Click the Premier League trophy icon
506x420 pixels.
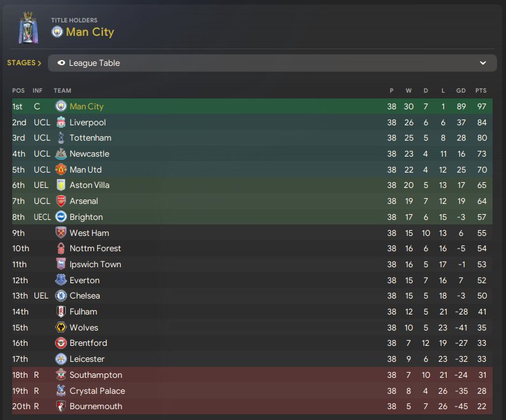pos(27,27)
